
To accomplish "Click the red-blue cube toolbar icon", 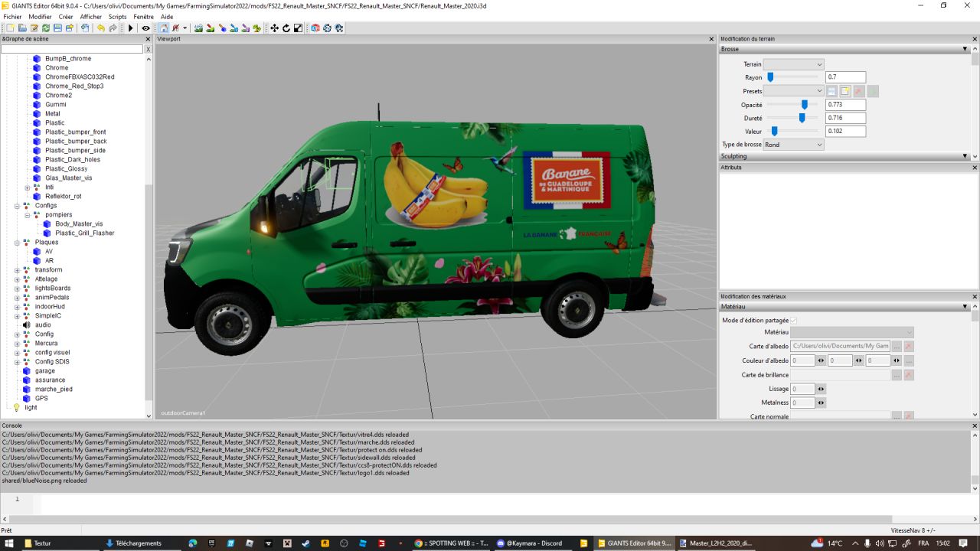I will point(315,28).
